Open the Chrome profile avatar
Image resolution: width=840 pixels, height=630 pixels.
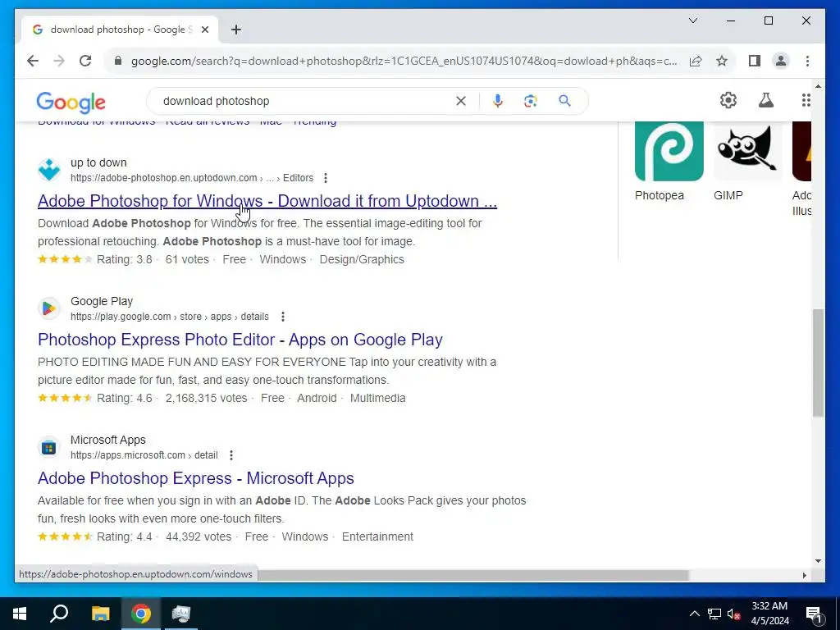click(x=781, y=61)
